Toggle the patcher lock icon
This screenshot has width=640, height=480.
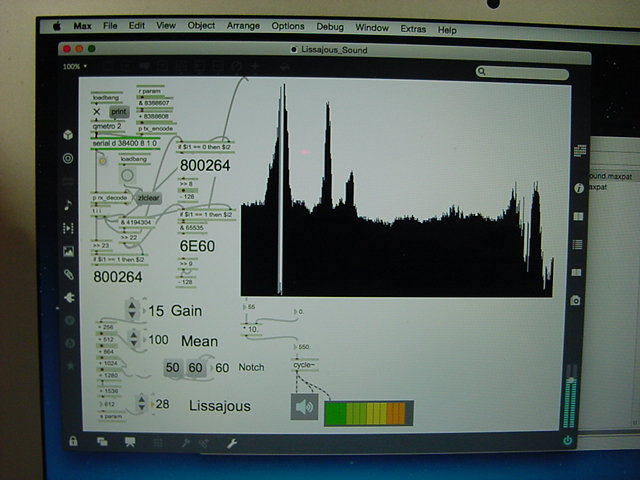point(73,441)
